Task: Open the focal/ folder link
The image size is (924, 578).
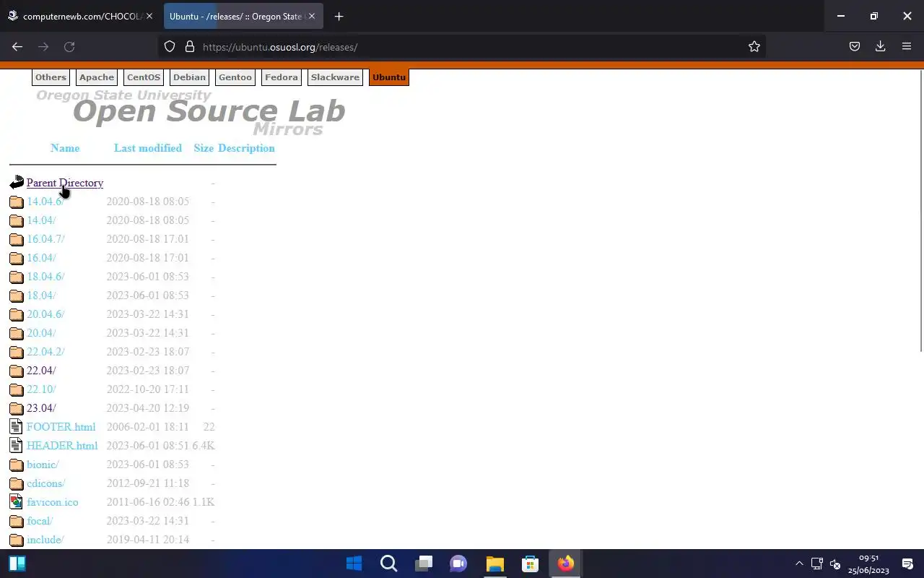Action: (x=40, y=521)
